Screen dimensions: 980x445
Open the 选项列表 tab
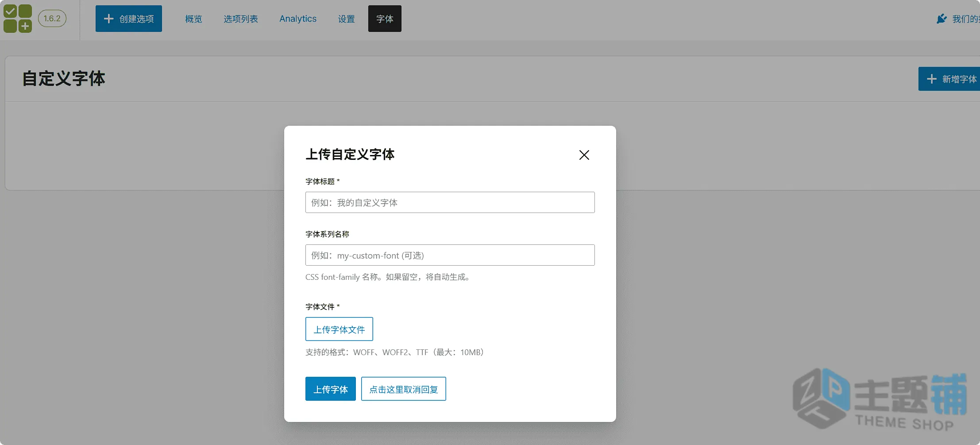241,19
